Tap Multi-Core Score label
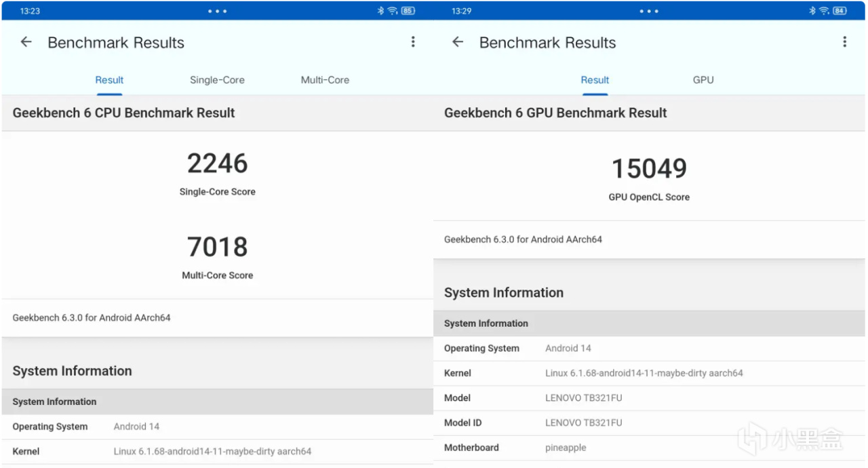This screenshot has width=868, height=468. (218, 275)
